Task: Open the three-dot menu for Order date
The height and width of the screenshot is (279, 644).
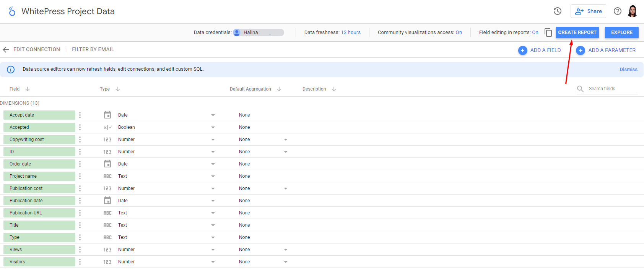Action: [80, 164]
